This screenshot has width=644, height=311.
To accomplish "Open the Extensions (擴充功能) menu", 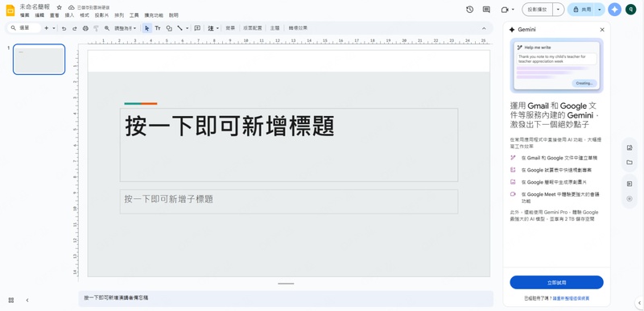I will click(154, 15).
